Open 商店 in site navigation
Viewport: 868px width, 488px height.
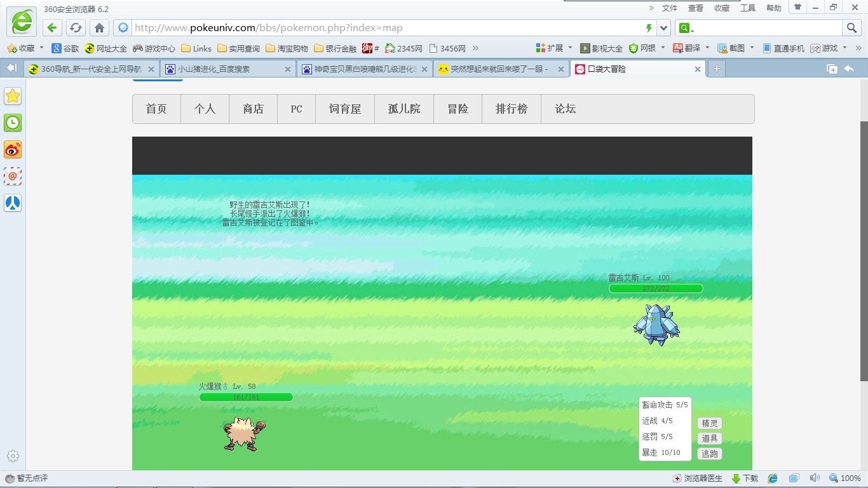[254, 109]
